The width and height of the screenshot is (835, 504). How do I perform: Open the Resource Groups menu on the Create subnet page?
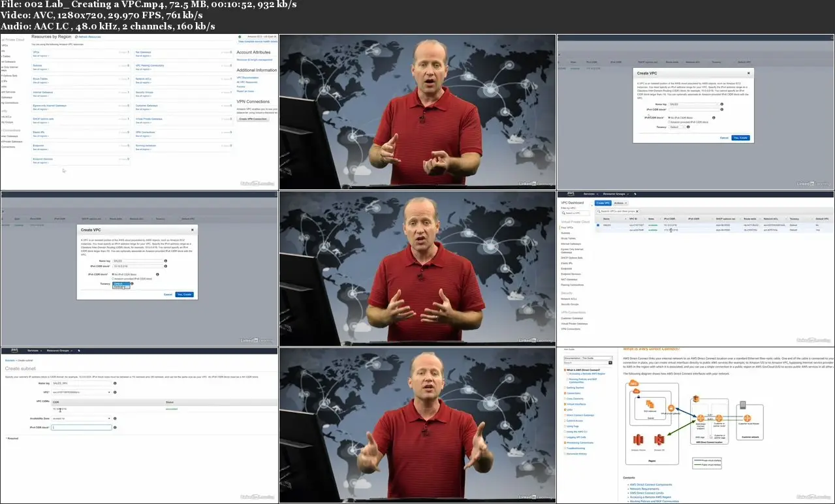click(x=60, y=351)
